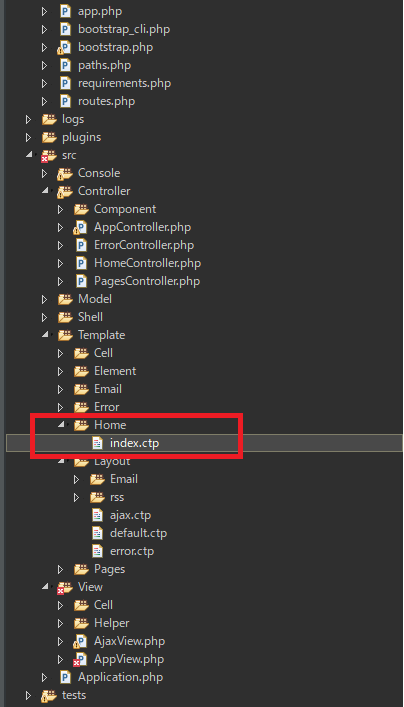Collapse the Home folder arrow
404x707 pixels.
click(x=61, y=425)
